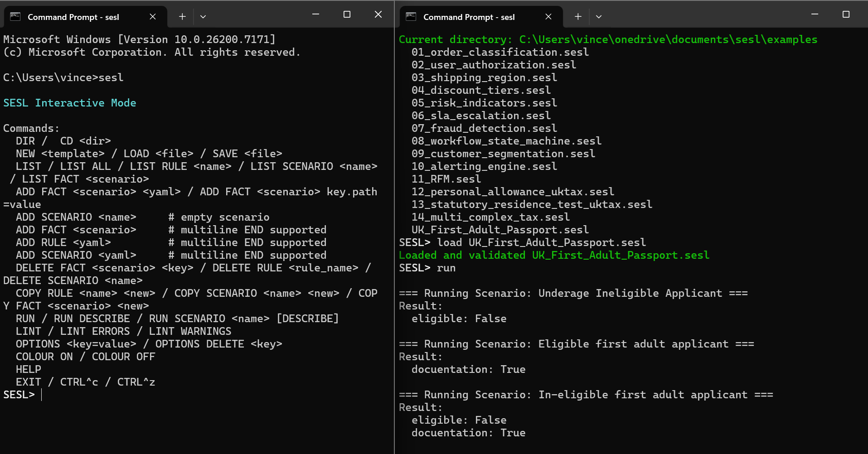Click the green 'Loaded and validated' status line

tap(553, 255)
